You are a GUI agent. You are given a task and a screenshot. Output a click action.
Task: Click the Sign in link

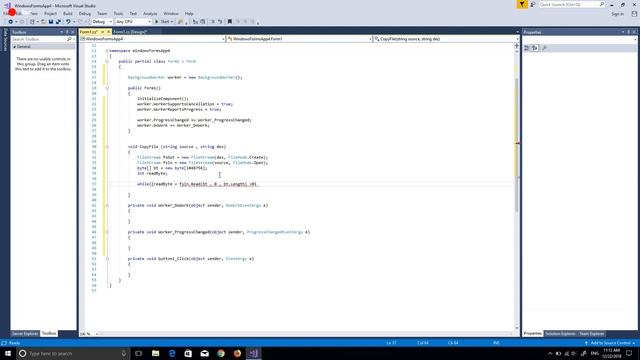pos(618,14)
